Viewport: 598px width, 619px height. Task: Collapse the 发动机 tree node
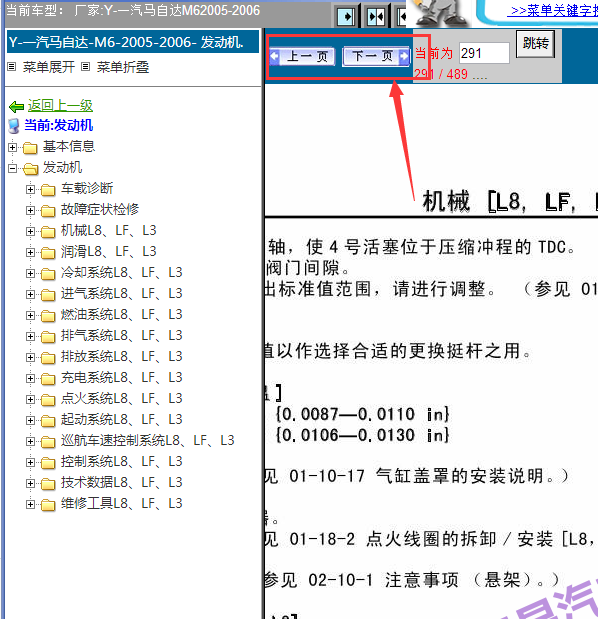[12, 168]
